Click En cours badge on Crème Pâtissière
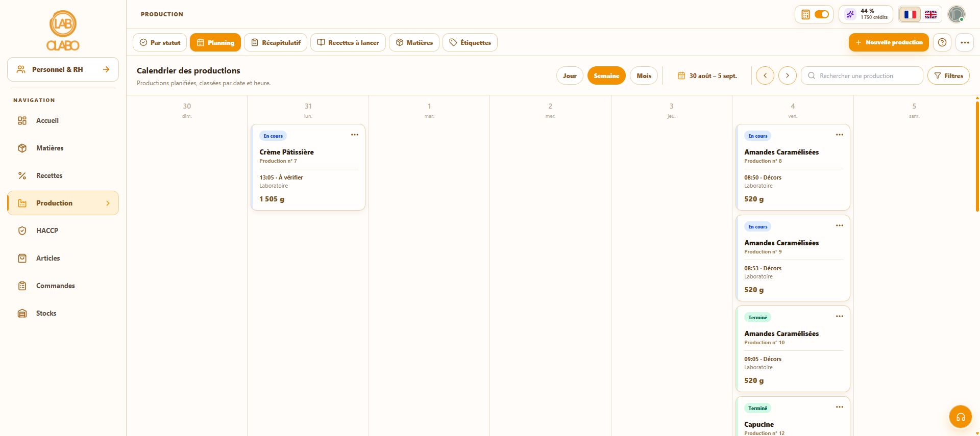The width and height of the screenshot is (980, 436). tap(273, 136)
